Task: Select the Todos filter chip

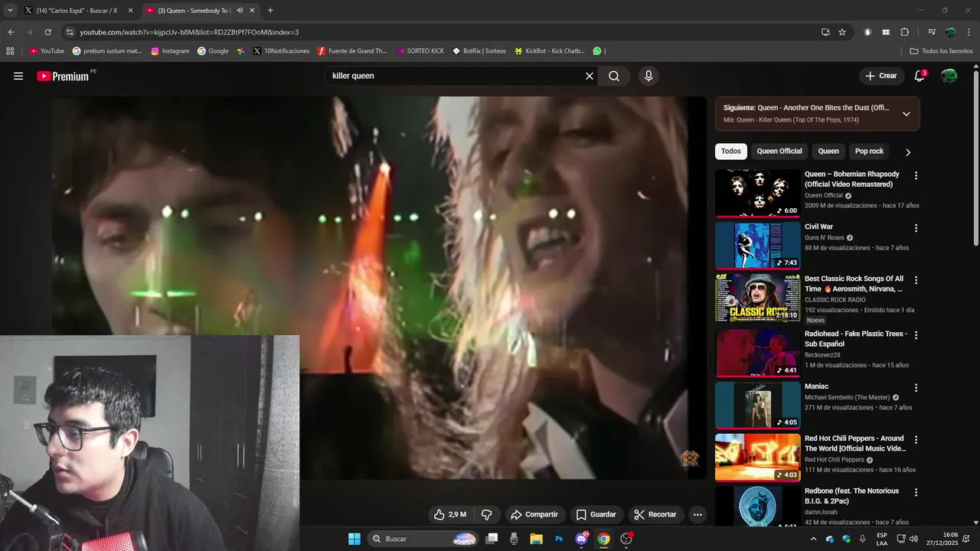Action: pyautogui.click(x=731, y=152)
